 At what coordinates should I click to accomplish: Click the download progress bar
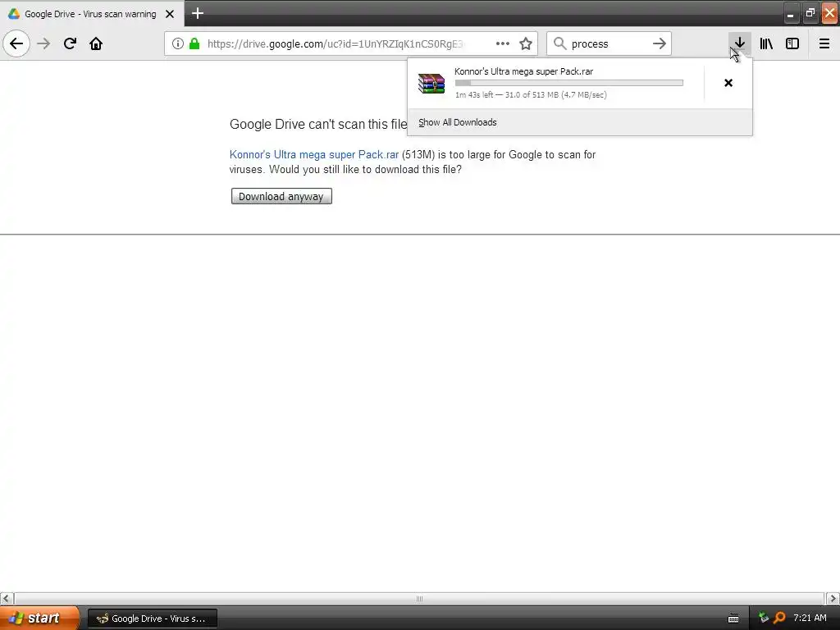pyautogui.click(x=569, y=83)
